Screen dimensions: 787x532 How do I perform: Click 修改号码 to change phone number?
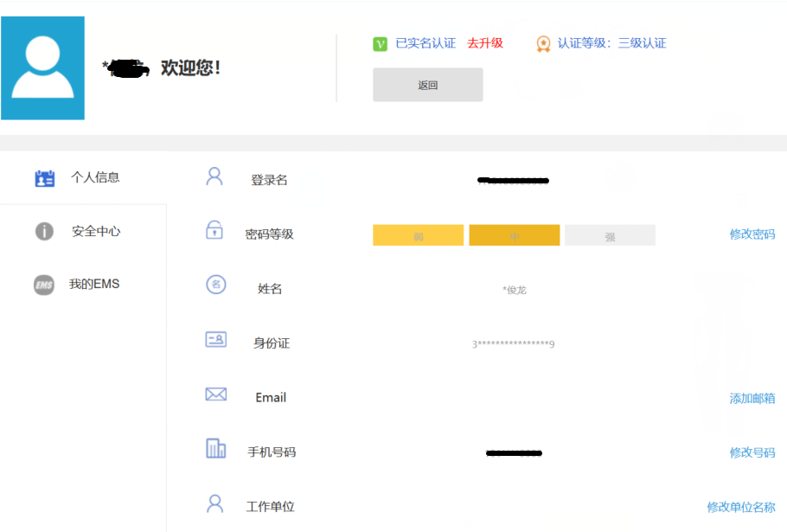(751, 452)
